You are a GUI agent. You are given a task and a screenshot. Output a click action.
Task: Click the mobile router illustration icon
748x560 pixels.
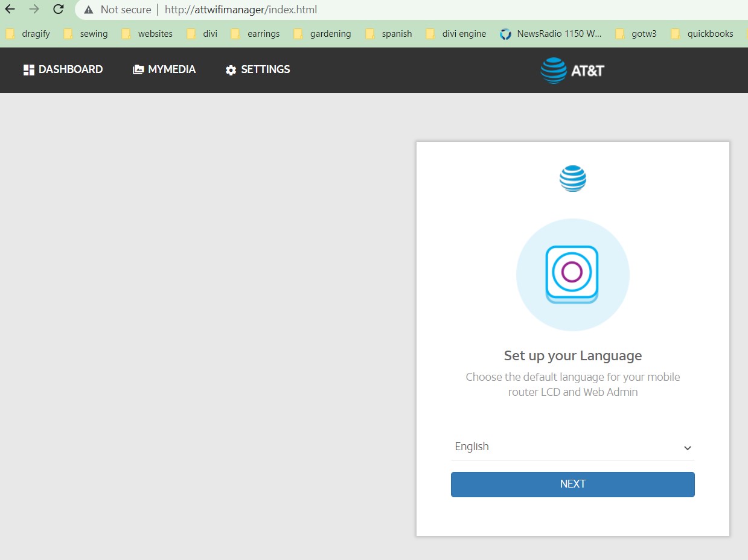[572, 275]
